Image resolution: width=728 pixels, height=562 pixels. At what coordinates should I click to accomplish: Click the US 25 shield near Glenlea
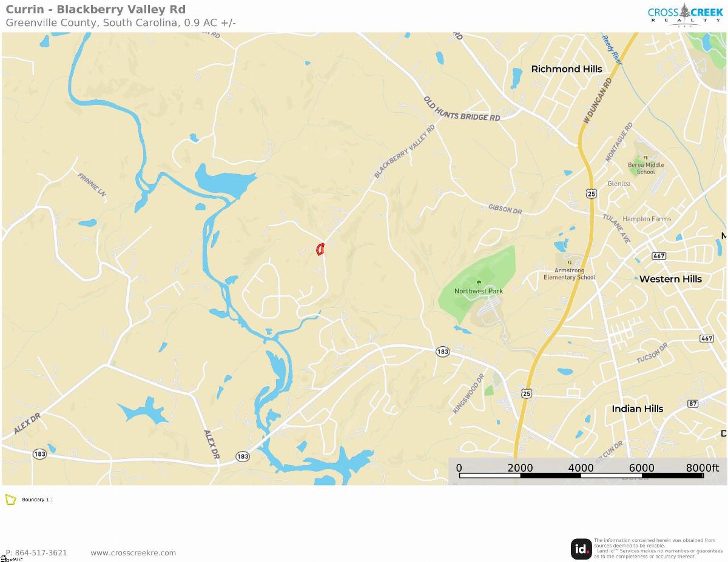(x=591, y=193)
